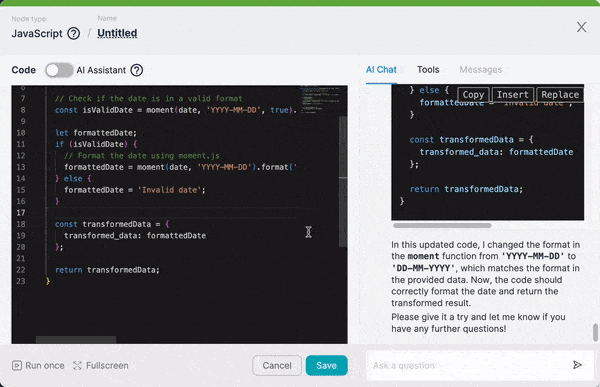This screenshot has height=387, width=600.
Task: Open the help icon beside JavaScript
Action: tap(73, 34)
